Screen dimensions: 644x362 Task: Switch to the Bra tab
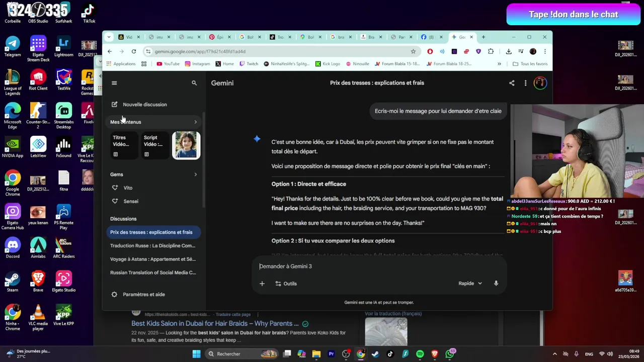click(x=371, y=37)
